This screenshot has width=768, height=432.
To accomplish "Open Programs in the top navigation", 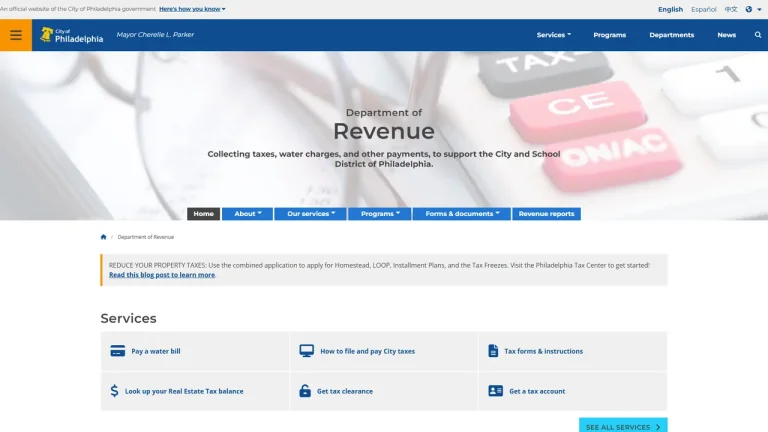I will pyautogui.click(x=609, y=35).
